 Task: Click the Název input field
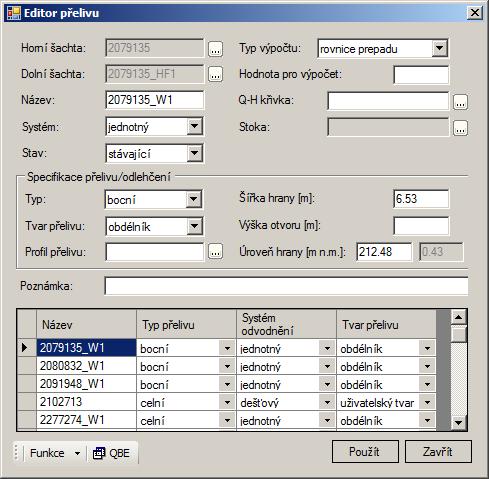tap(154, 100)
